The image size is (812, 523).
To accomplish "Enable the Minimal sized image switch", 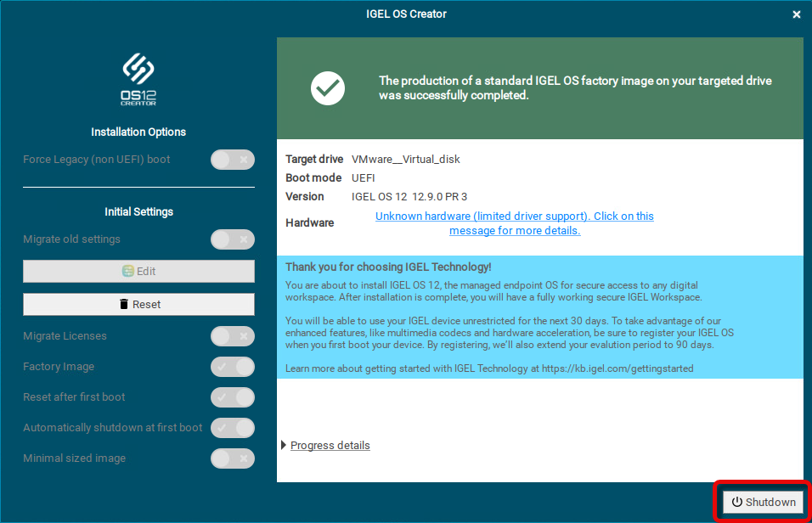I will pos(233,458).
